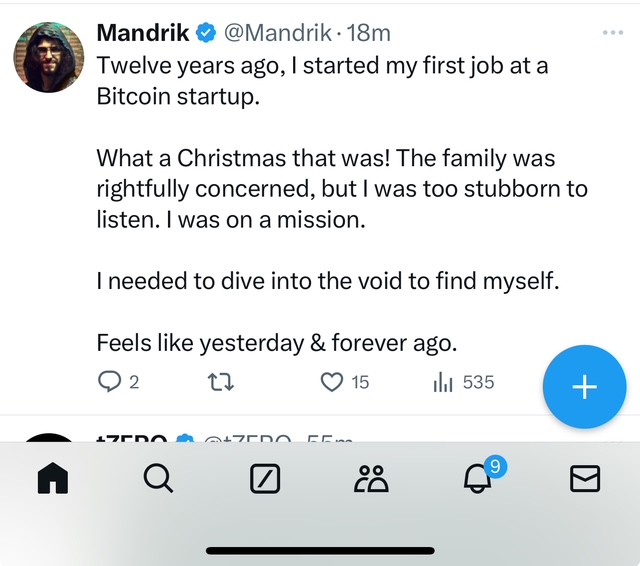Open the Communities people tab
This screenshot has width=640, height=566.
click(x=370, y=480)
